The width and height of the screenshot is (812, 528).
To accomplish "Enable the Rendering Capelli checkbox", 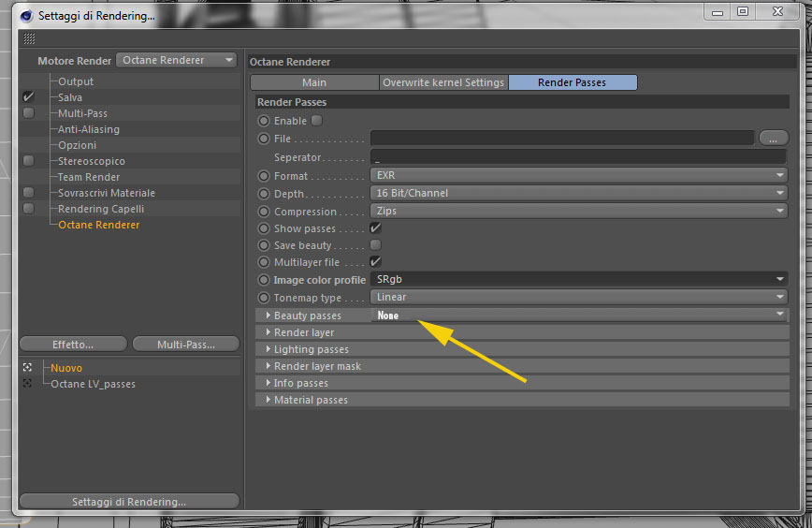I will pyautogui.click(x=28, y=209).
